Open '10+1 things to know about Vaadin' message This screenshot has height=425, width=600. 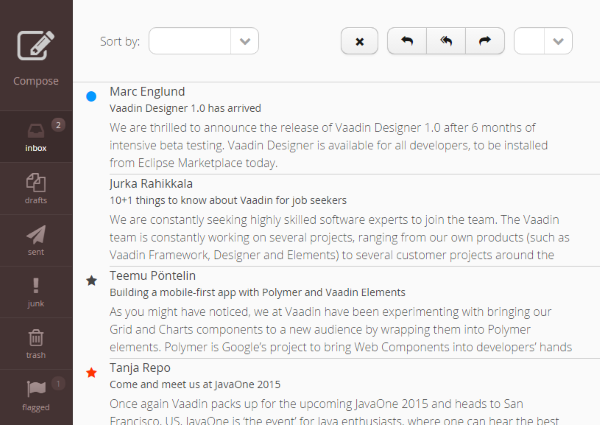pyautogui.click(x=228, y=200)
